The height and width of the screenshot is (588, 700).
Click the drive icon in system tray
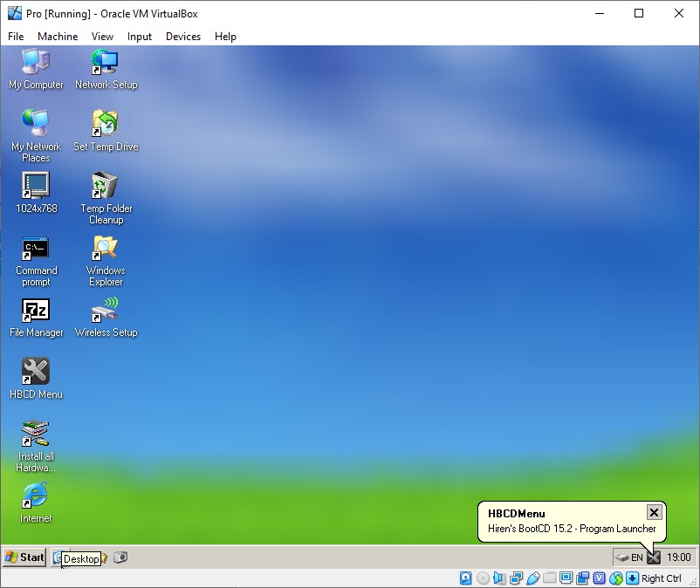pos(621,557)
